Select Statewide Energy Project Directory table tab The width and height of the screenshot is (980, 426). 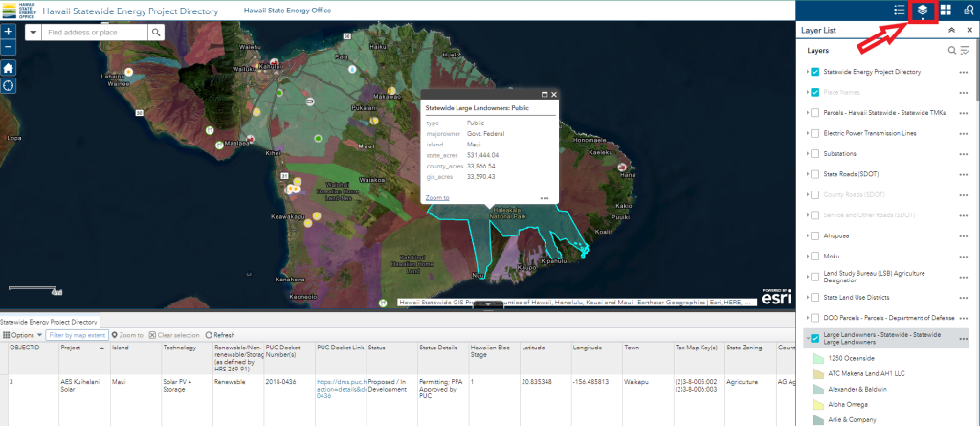(x=49, y=322)
